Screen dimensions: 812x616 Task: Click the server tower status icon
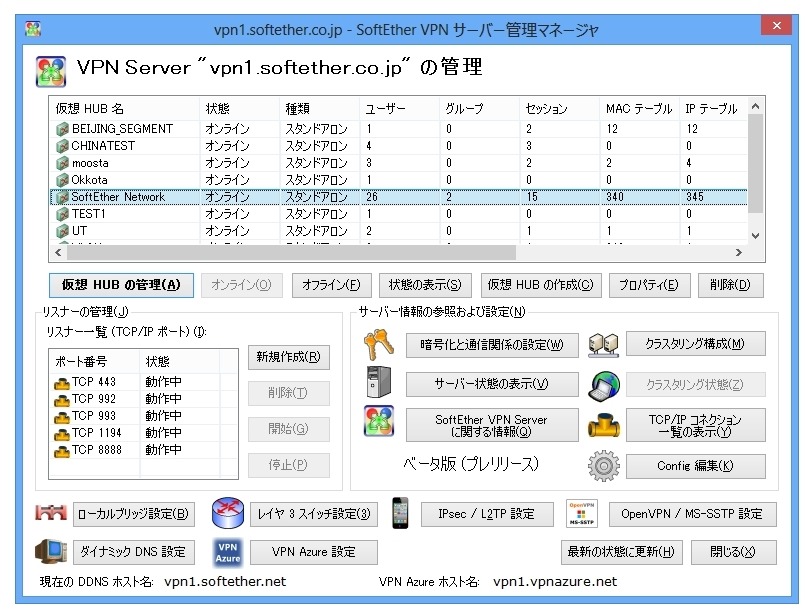point(379,382)
